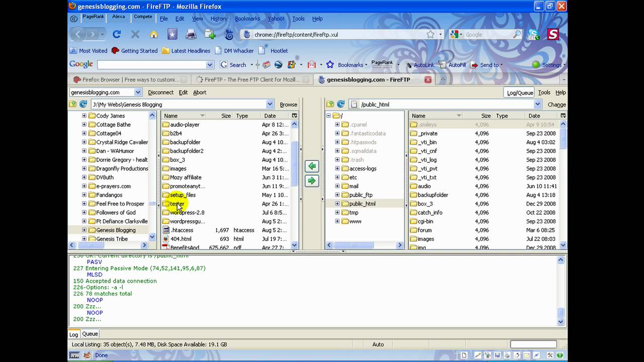Viewport: 644px width, 362px height.
Task: Click the browser Stop button
Action: [135, 34]
